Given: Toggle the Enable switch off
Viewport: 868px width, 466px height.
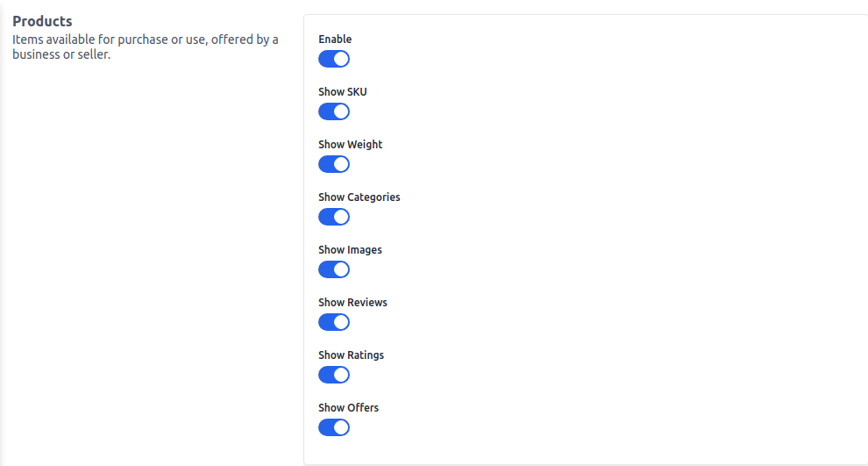Looking at the screenshot, I should [x=333, y=59].
